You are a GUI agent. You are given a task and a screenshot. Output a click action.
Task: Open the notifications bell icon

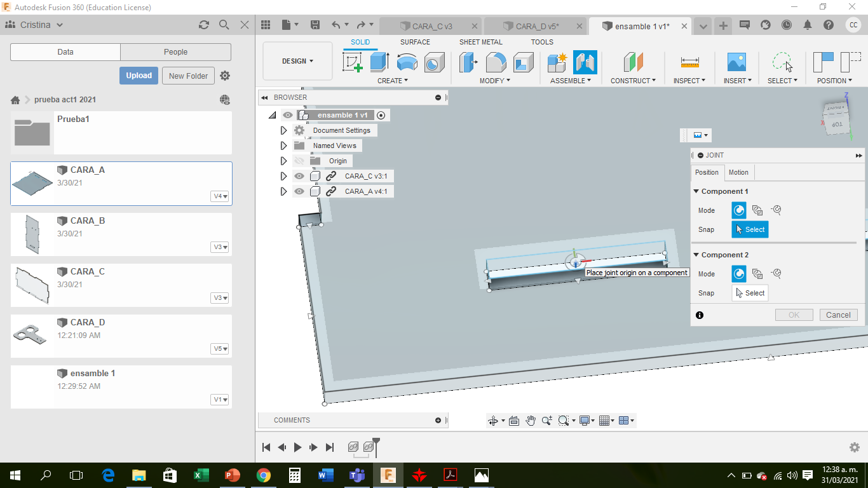(x=808, y=25)
